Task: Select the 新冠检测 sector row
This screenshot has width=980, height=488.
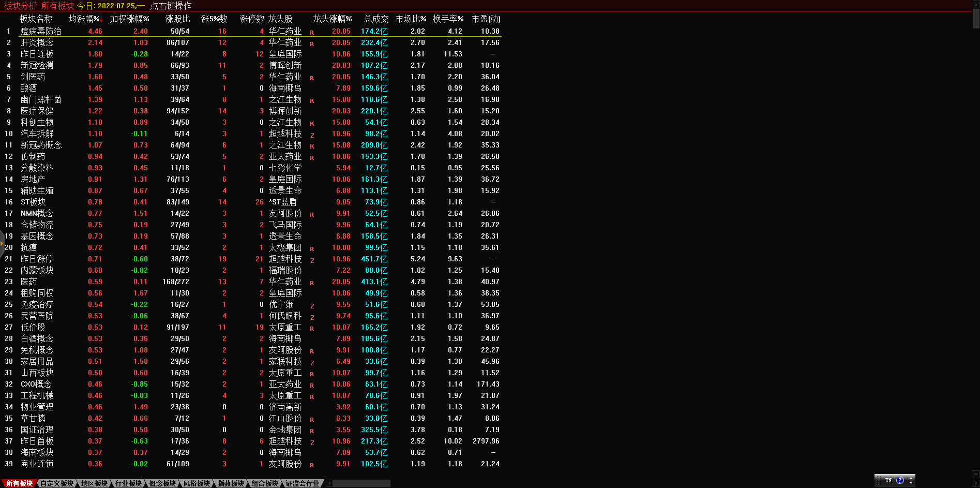Action: (x=37, y=65)
